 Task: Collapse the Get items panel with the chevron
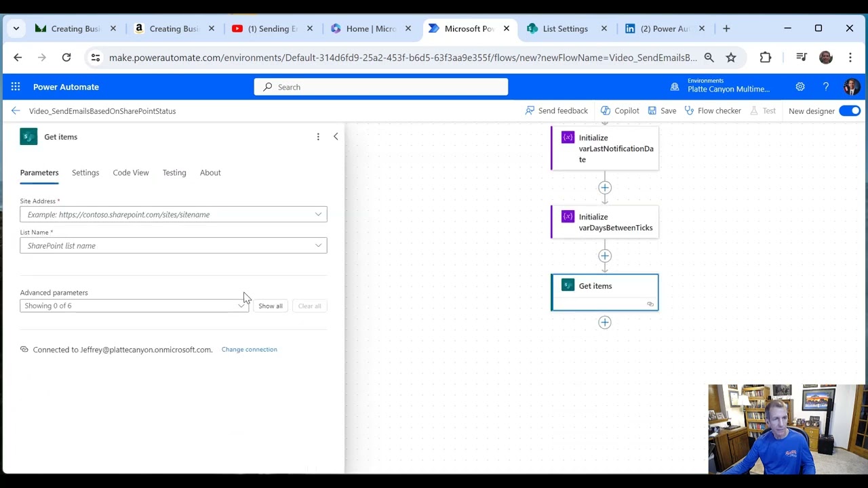point(336,137)
